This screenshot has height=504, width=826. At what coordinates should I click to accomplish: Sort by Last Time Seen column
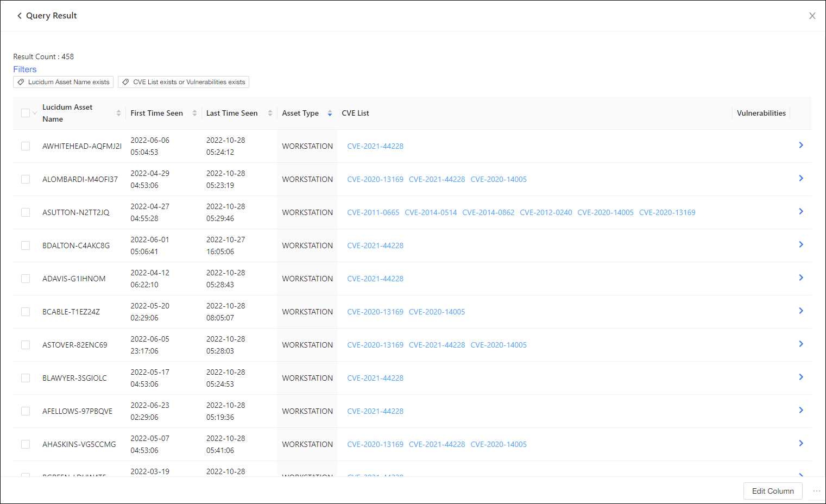(270, 113)
